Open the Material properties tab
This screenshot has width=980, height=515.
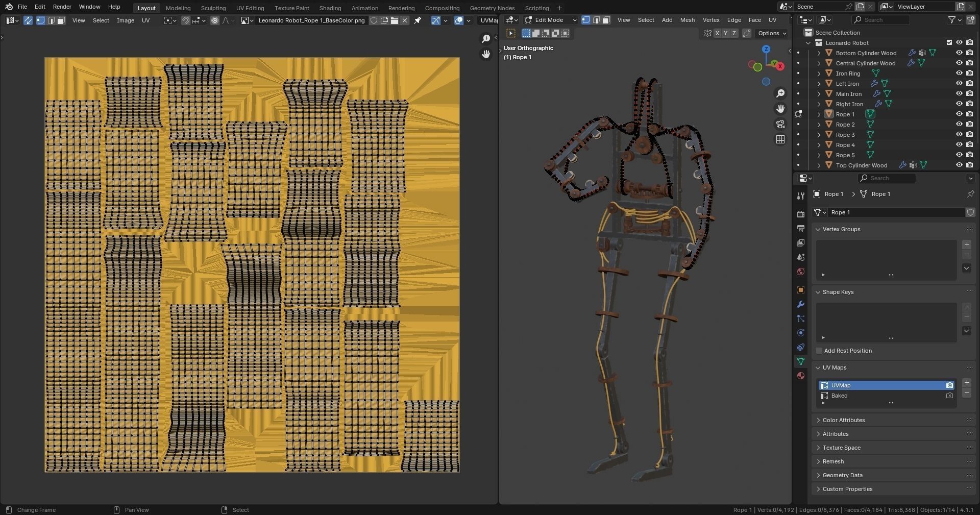[800, 375]
